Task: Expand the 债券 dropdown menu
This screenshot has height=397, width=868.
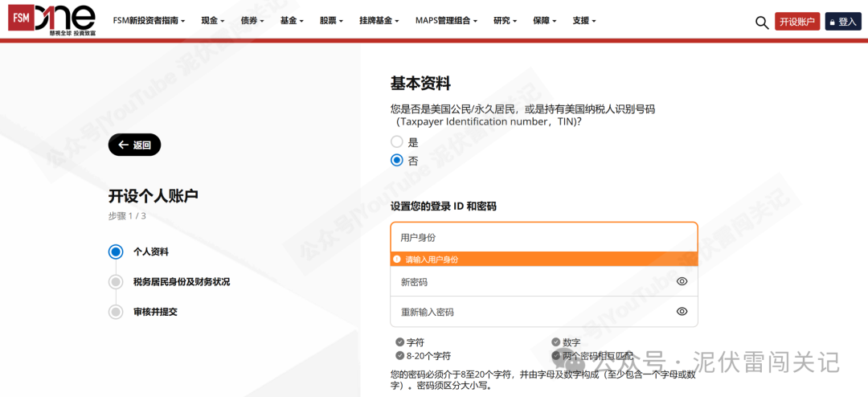Action: tap(252, 21)
